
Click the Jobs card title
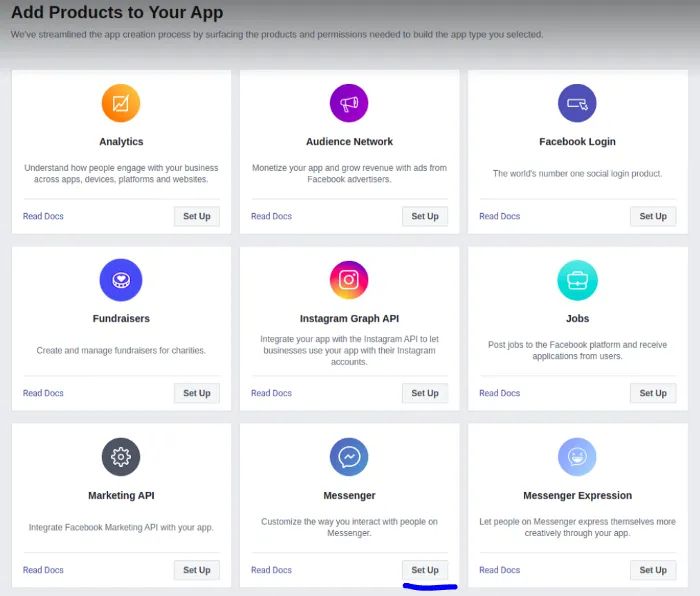[x=577, y=318]
